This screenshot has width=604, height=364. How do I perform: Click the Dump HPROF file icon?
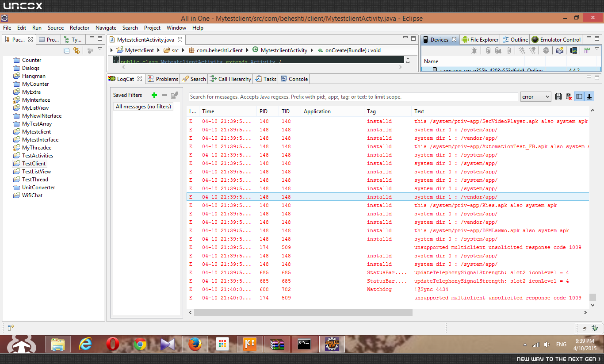pos(498,50)
